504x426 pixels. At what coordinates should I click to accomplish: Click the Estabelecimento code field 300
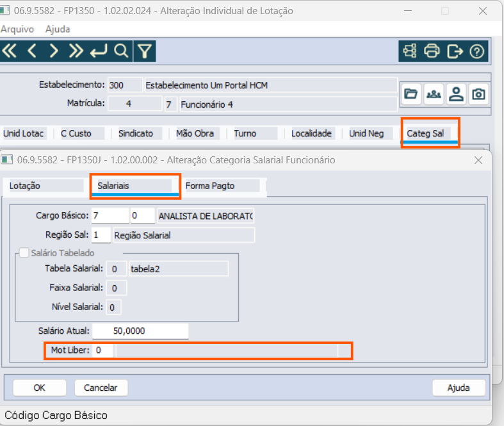point(125,85)
